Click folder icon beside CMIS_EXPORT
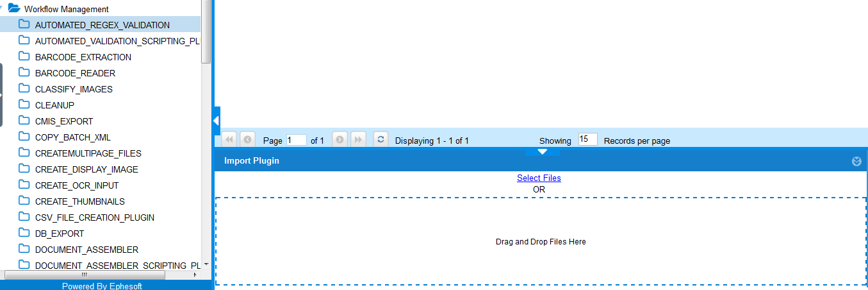 pyautogui.click(x=24, y=121)
